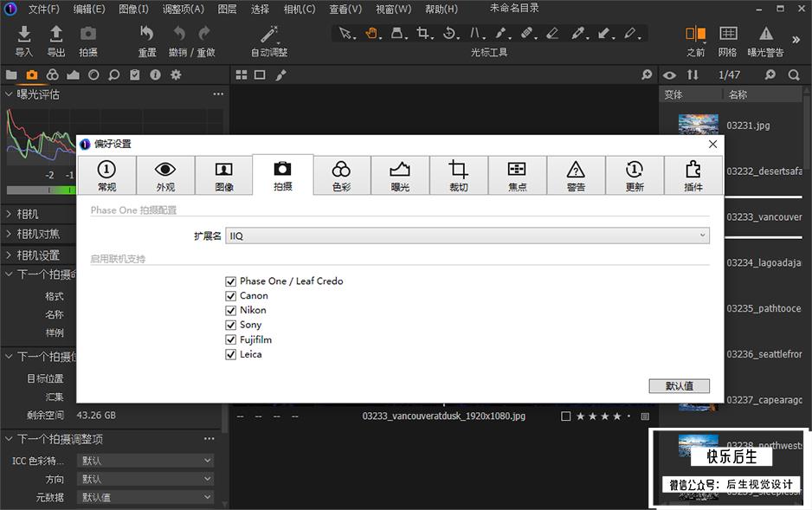Switch to the 焦点 preferences tab
This screenshot has width=812, height=510.
pyautogui.click(x=517, y=176)
